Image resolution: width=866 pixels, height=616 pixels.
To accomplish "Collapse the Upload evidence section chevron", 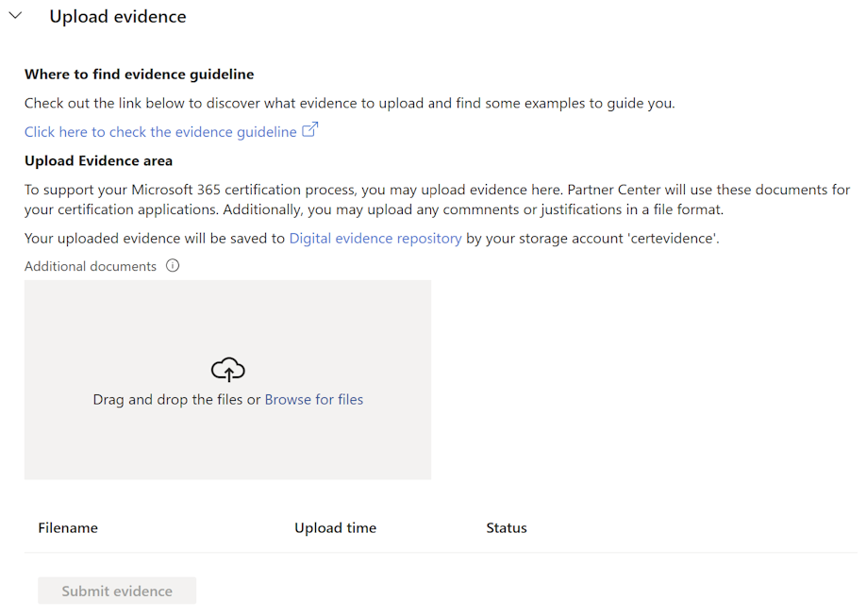I will (x=15, y=16).
